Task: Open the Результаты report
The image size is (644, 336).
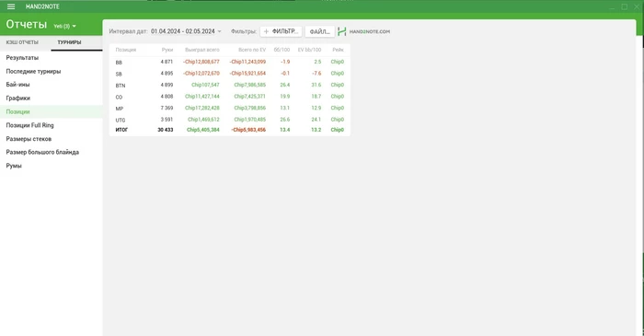Action: pyautogui.click(x=22, y=58)
